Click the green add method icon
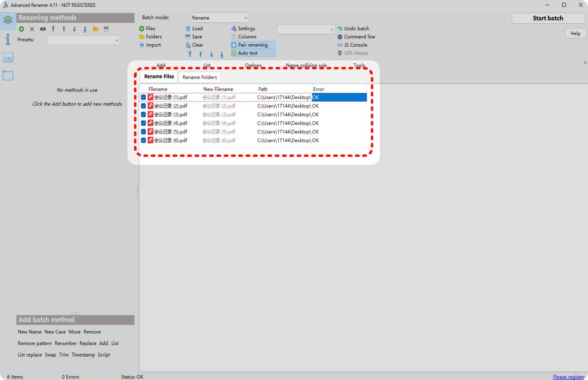Viewport: 588px width, 380px height. [x=21, y=29]
